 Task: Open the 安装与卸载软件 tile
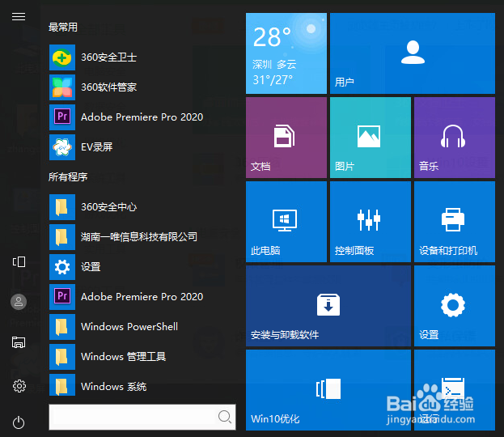(x=328, y=306)
